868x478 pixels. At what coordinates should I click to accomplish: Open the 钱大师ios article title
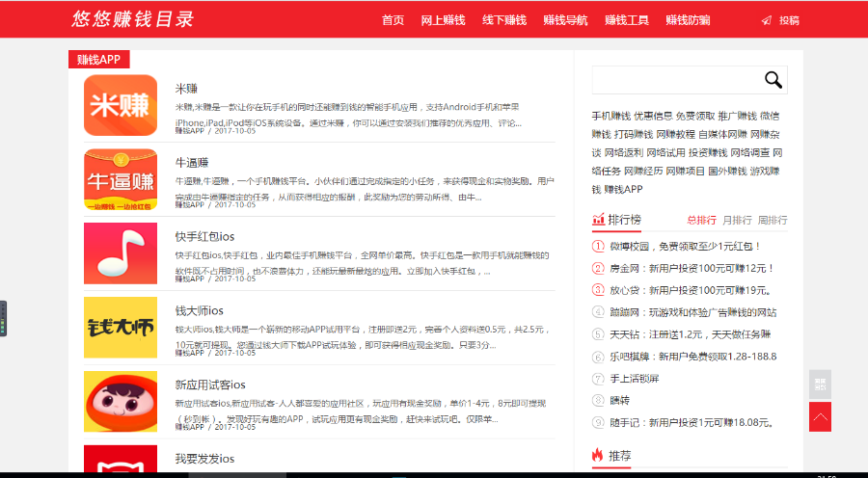(x=200, y=311)
